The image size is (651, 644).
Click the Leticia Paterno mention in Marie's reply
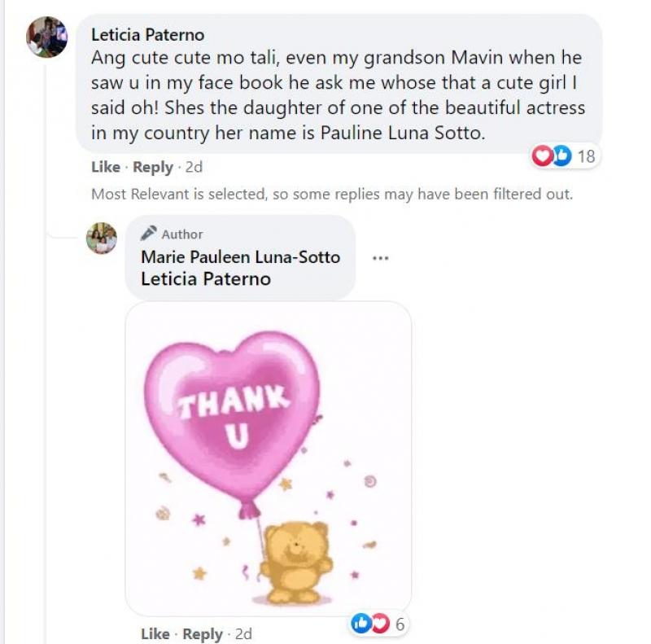click(205, 278)
